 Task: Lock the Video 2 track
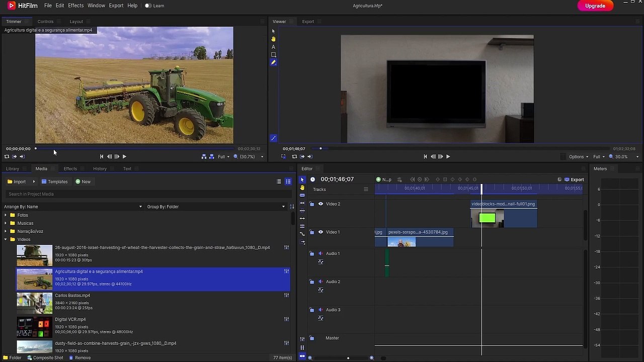tap(311, 204)
